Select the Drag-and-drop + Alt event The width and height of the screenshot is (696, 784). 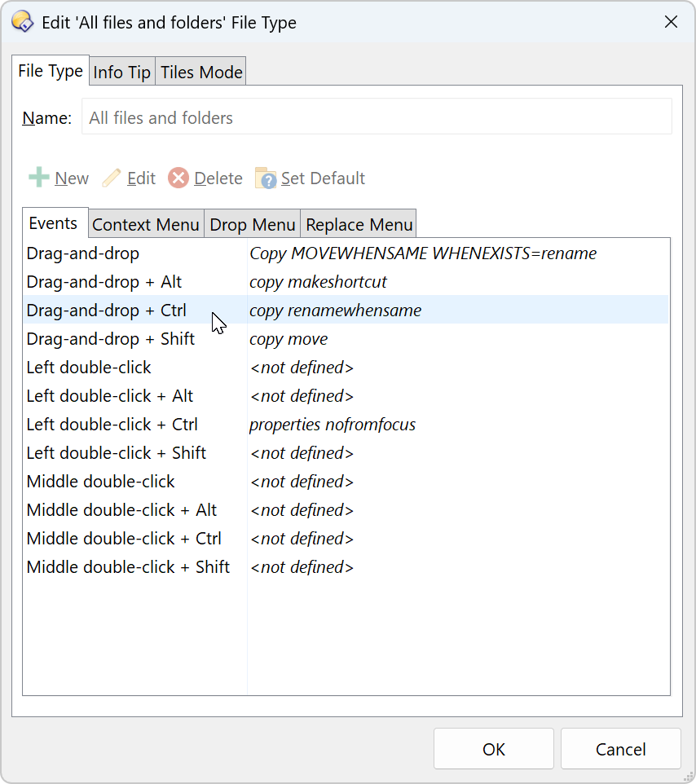(104, 281)
